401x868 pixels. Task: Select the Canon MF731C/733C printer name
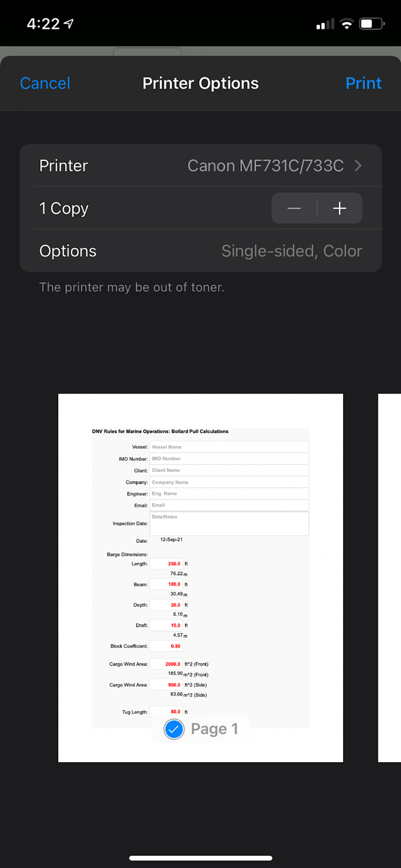[265, 166]
